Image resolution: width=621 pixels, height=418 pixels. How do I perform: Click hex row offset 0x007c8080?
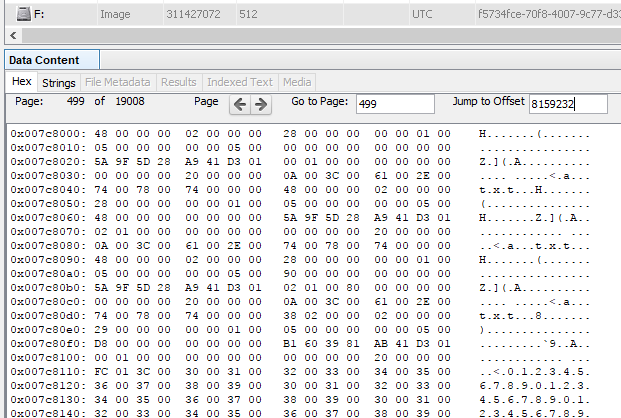(x=48, y=246)
